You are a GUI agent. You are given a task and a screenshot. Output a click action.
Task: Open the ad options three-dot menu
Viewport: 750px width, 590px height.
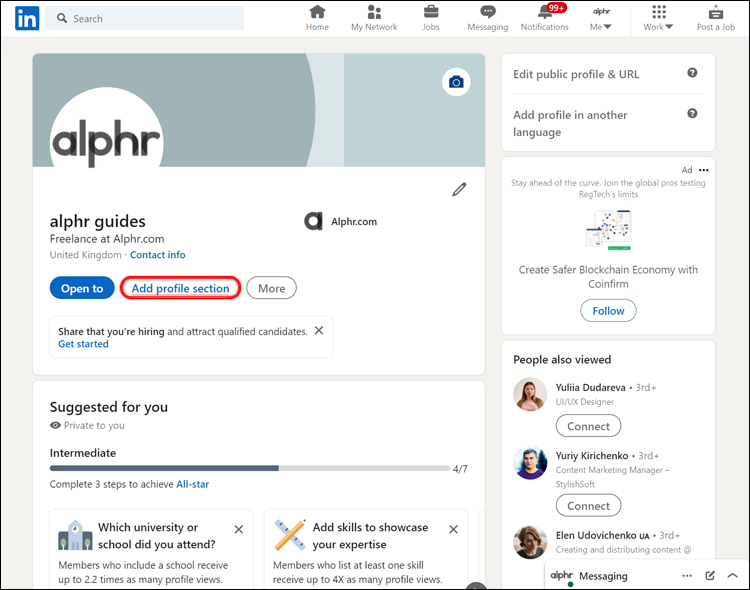tap(704, 170)
